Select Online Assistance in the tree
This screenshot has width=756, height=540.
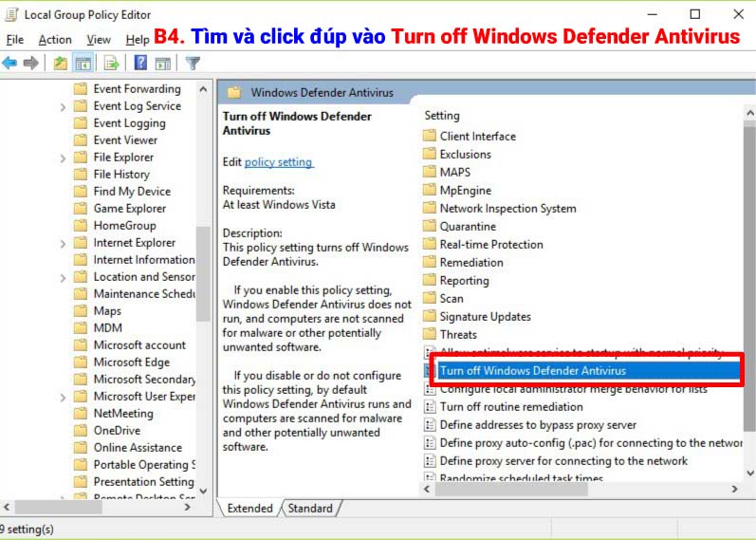tap(138, 447)
